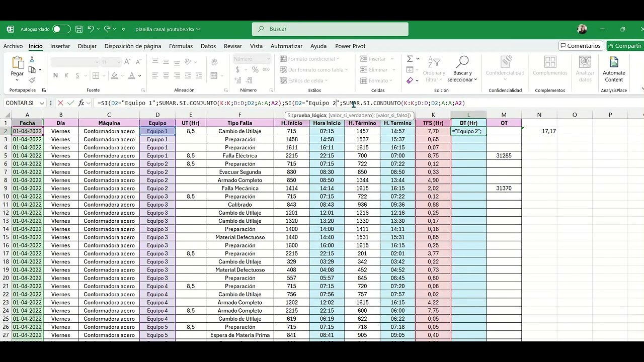This screenshot has width=644, height=362.
Task: Open the file name dropdown in title bar
Action: 198,29
